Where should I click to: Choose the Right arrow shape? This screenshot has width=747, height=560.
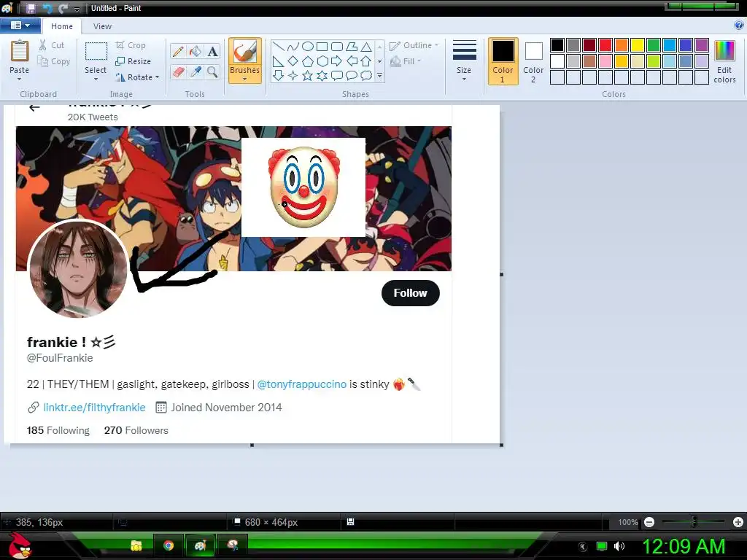pyautogui.click(x=337, y=61)
